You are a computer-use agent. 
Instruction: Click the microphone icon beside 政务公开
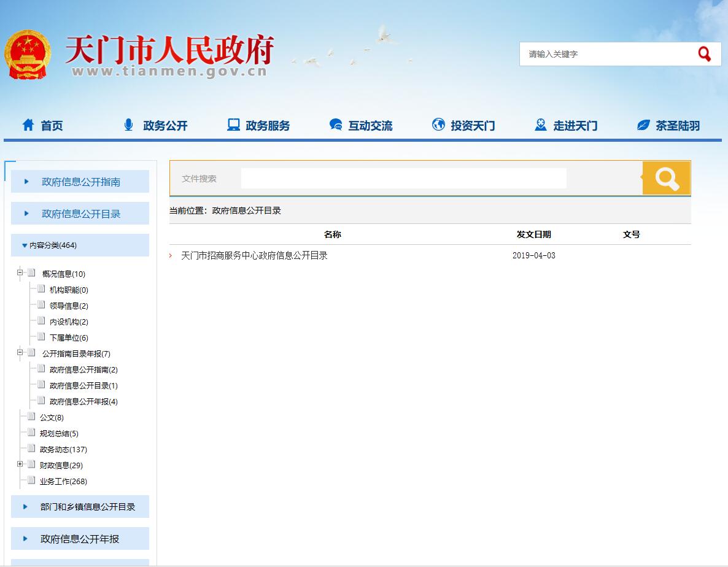tap(128, 125)
